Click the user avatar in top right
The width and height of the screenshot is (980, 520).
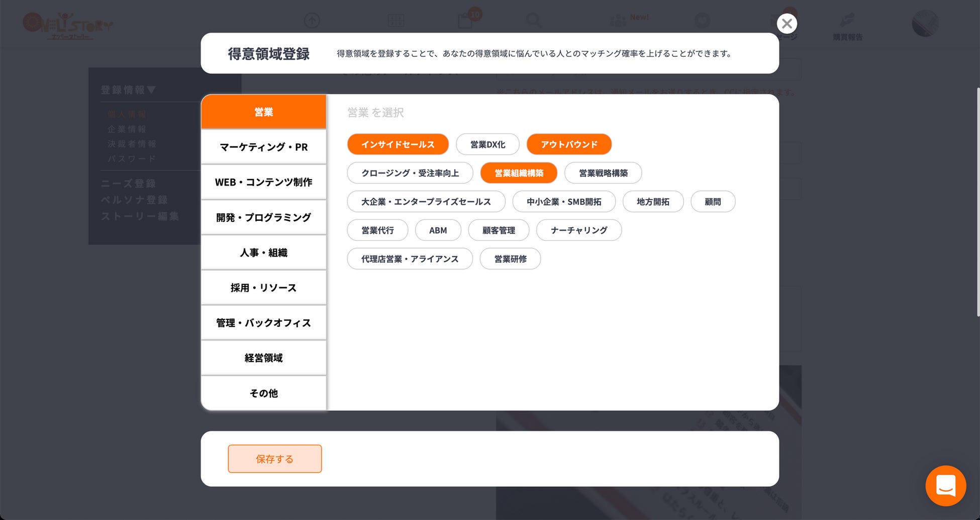pyautogui.click(x=925, y=23)
